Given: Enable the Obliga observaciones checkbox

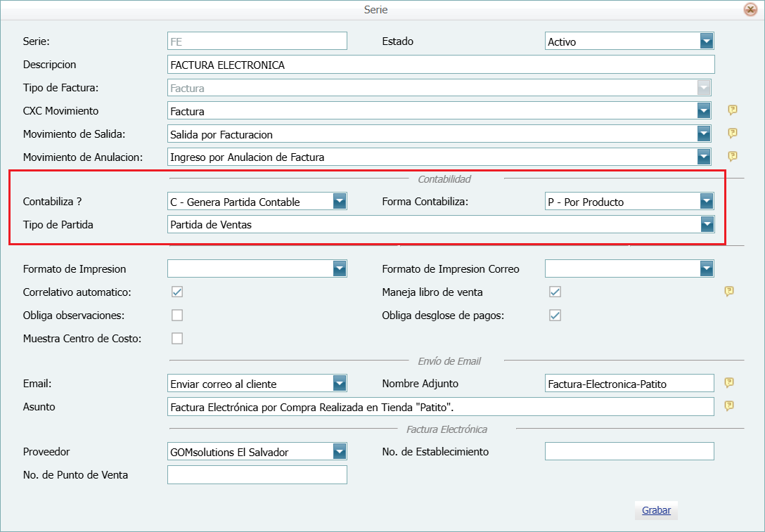Looking at the screenshot, I should point(176,315).
